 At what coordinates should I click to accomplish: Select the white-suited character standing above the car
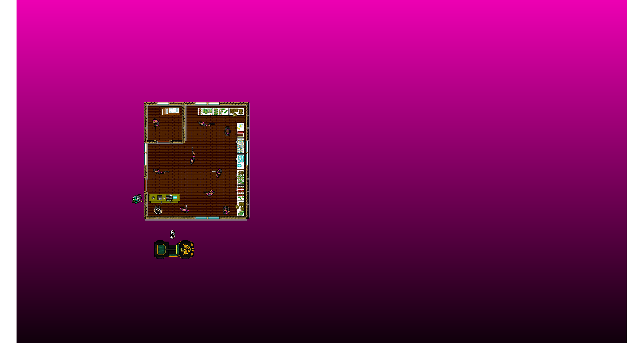coord(173,234)
